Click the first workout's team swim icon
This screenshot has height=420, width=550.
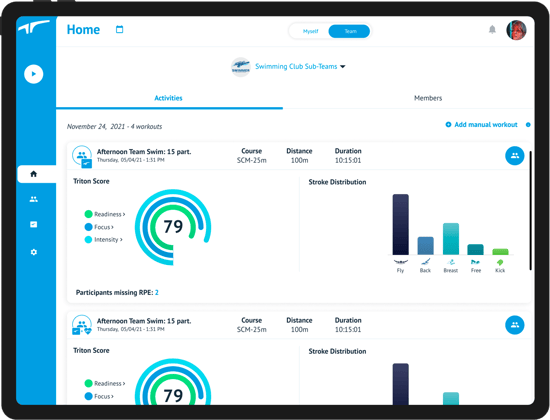(x=82, y=156)
